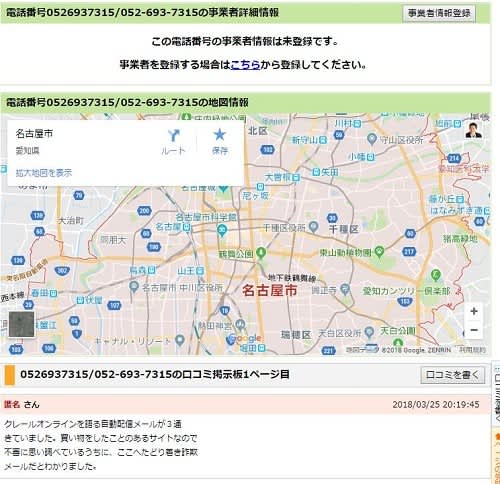
Task: Click the 口コミを書く button
Action: (x=452, y=375)
